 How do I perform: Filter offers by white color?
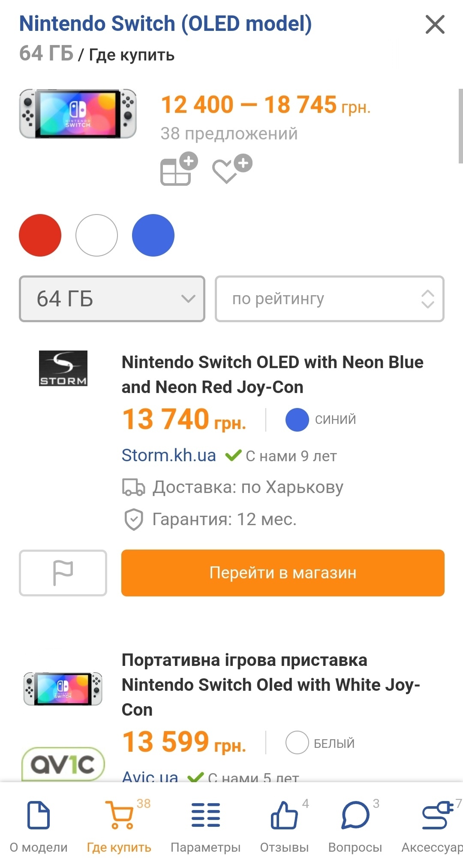pyautogui.click(x=96, y=235)
